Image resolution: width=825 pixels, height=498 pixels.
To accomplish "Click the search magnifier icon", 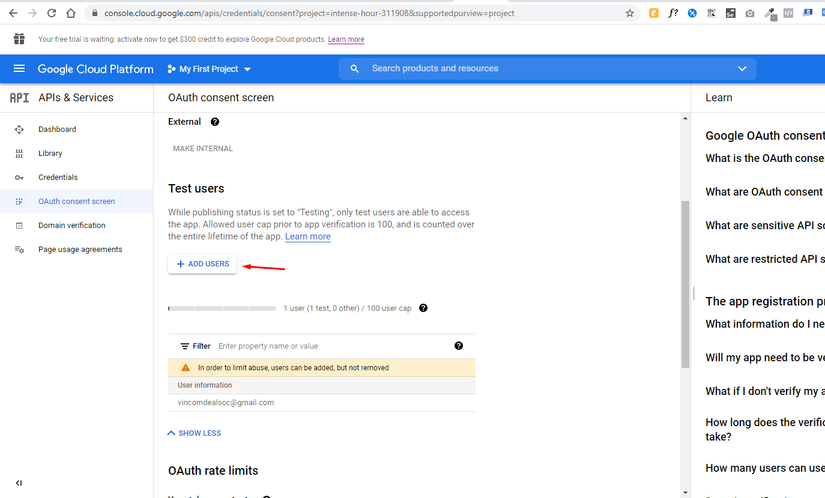I will (355, 68).
